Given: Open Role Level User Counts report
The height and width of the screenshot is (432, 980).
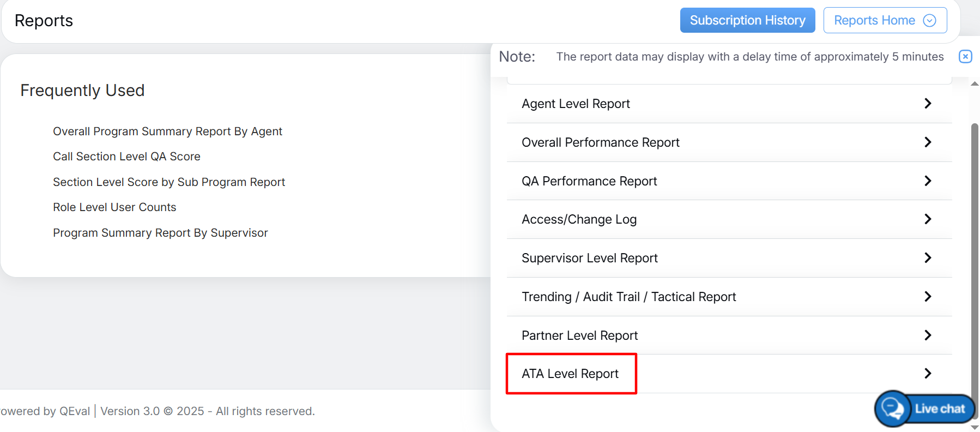Looking at the screenshot, I should tap(114, 207).
